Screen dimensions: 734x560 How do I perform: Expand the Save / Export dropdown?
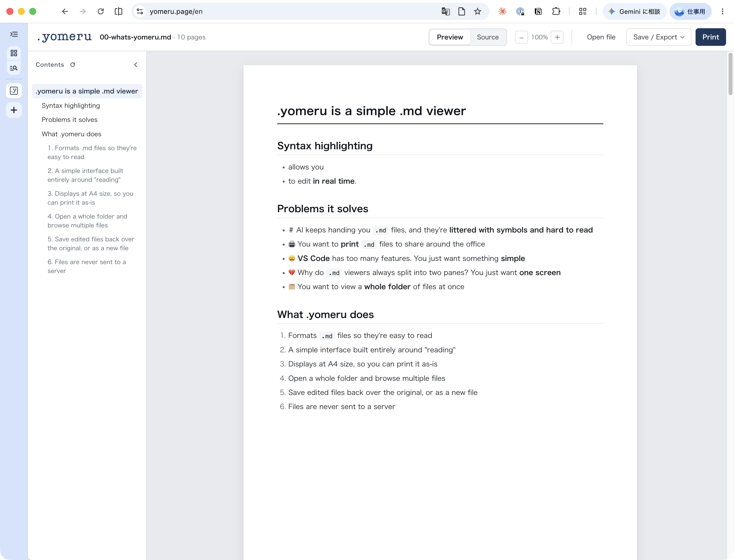click(x=659, y=37)
